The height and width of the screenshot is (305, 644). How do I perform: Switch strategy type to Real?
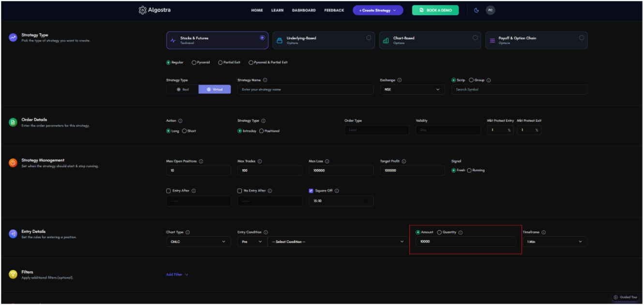click(182, 89)
